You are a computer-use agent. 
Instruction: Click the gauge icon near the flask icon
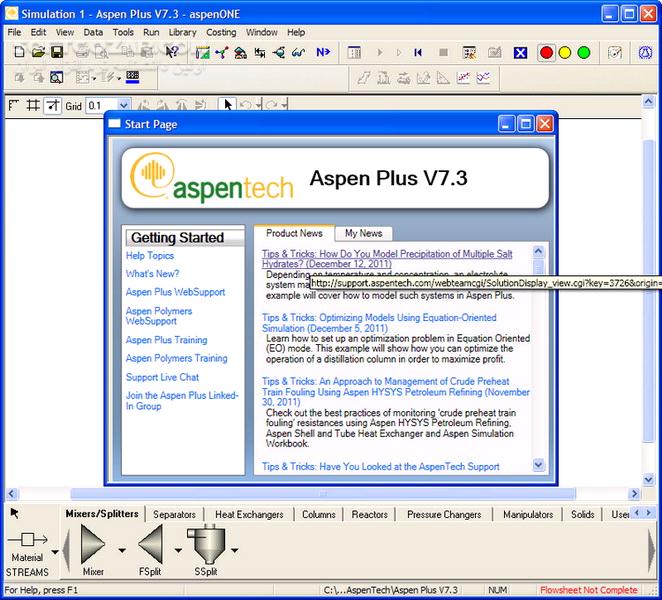point(615,53)
